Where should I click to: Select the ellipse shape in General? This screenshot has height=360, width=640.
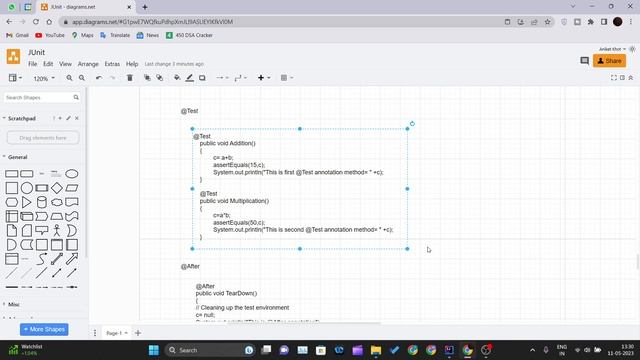(72, 174)
